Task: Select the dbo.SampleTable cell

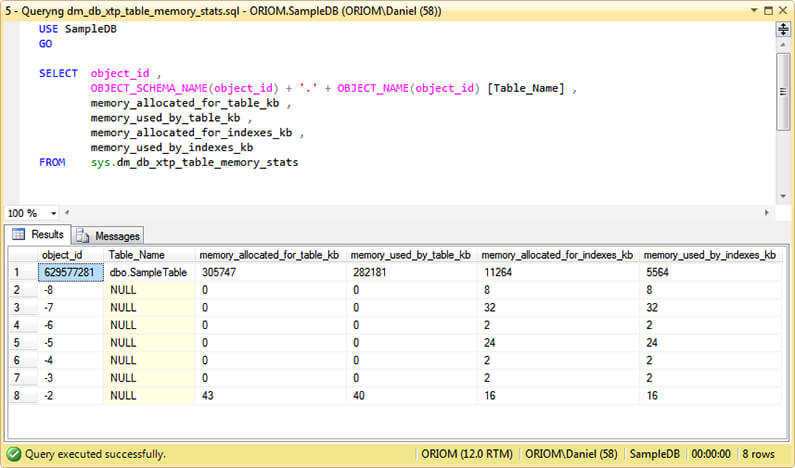Action: tap(150, 272)
